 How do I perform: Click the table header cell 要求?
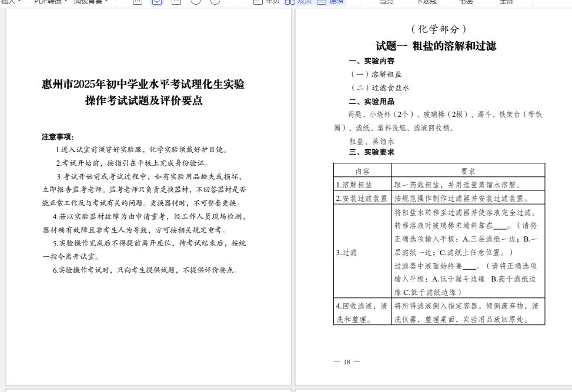click(x=468, y=172)
